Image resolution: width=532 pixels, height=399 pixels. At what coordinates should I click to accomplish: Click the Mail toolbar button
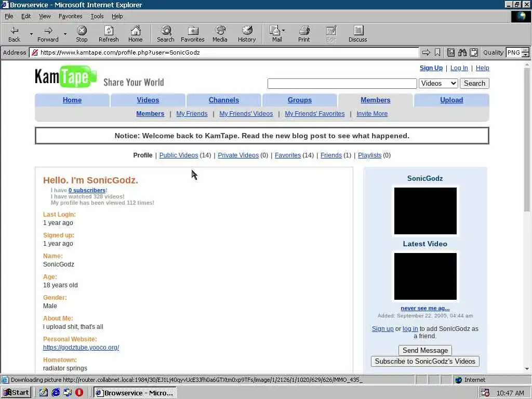click(x=277, y=34)
